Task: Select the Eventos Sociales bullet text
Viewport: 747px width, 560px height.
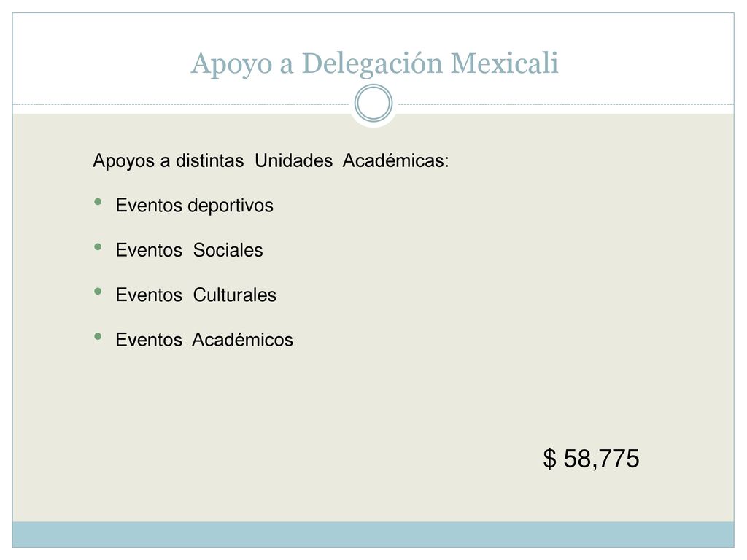Action: [189, 250]
